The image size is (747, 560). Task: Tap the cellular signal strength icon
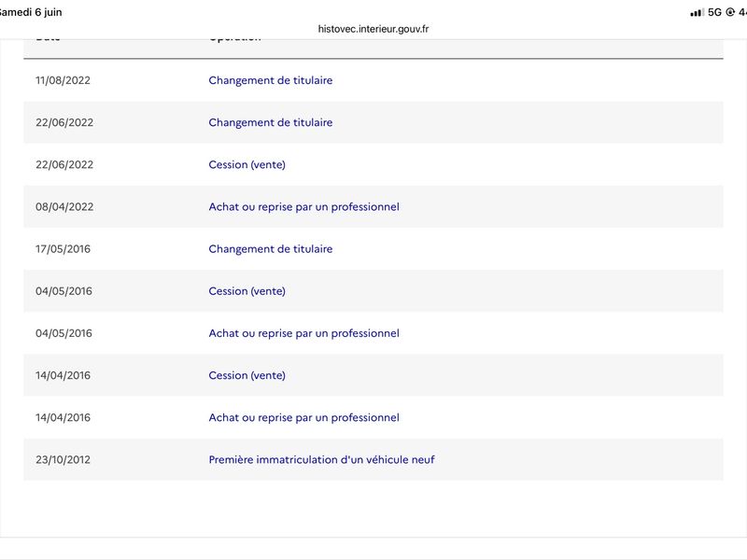coord(697,12)
